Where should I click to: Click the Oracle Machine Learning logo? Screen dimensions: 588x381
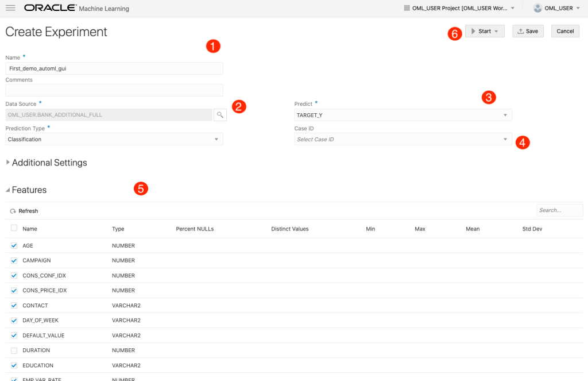tap(76, 8)
